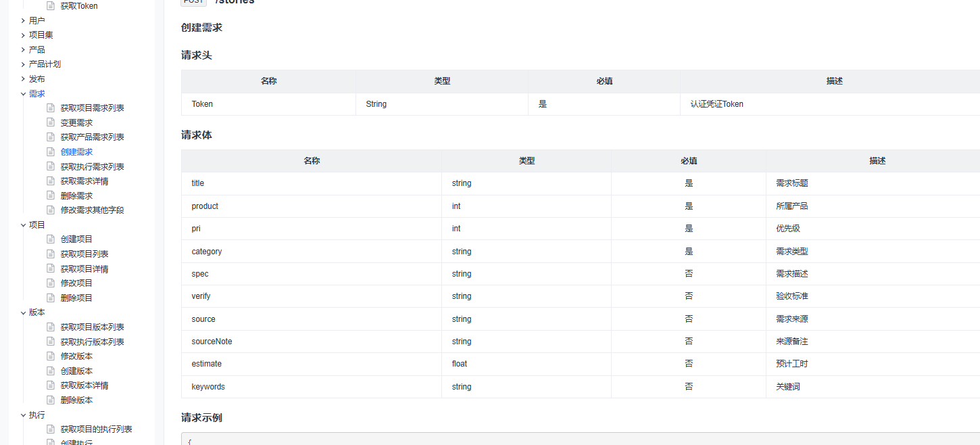This screenshot has width=980, height=445.
Task: Click document icon beside 变更需求
Action: pyautogui.click(x=50, y=122)
